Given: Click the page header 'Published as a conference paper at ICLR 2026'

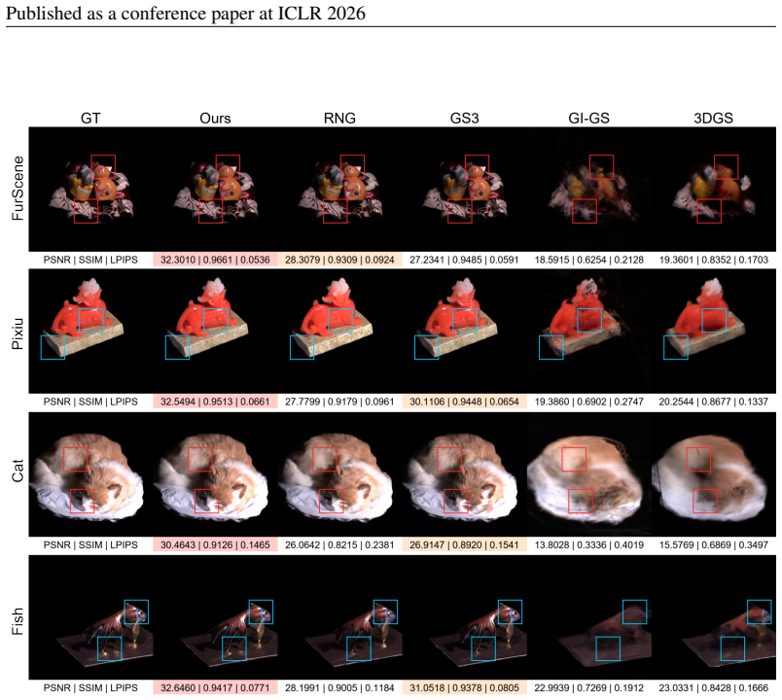Looking at the screenshot, I should point(186,14).
